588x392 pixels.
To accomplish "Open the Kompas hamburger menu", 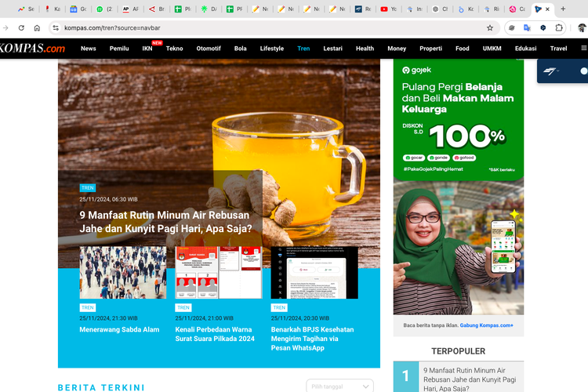I will coord(583,48).
